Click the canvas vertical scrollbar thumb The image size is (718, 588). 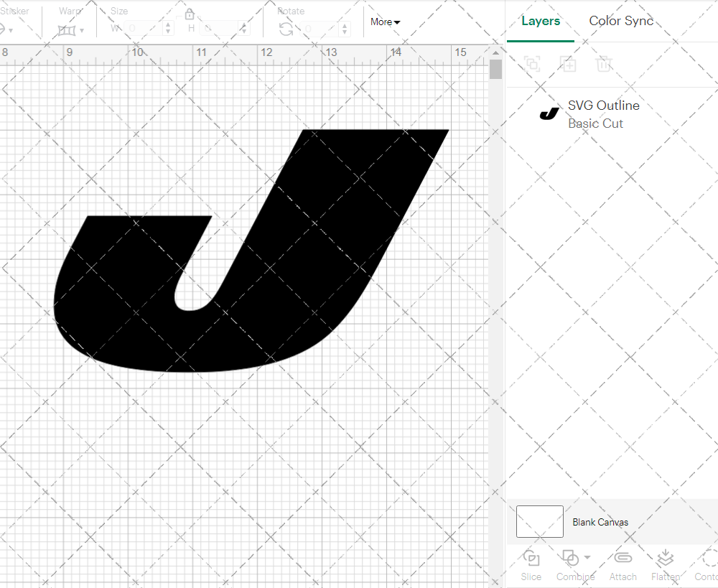tap(495, 70)
